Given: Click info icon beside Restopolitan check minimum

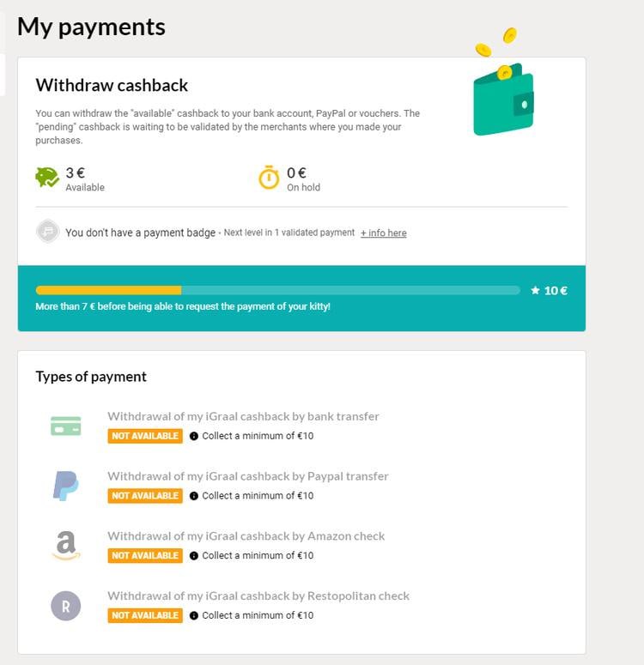Looking at the screenshot, I should coord(194,616).
